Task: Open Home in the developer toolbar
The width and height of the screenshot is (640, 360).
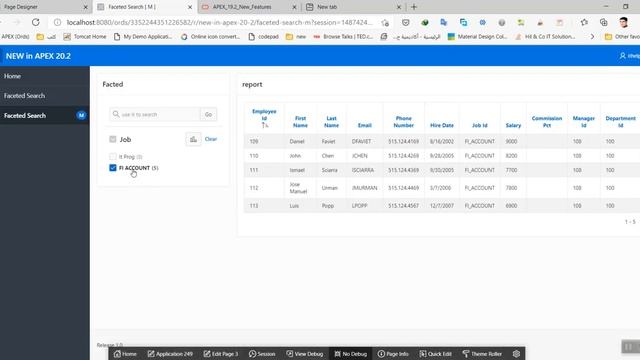Action: pos(125,354)
